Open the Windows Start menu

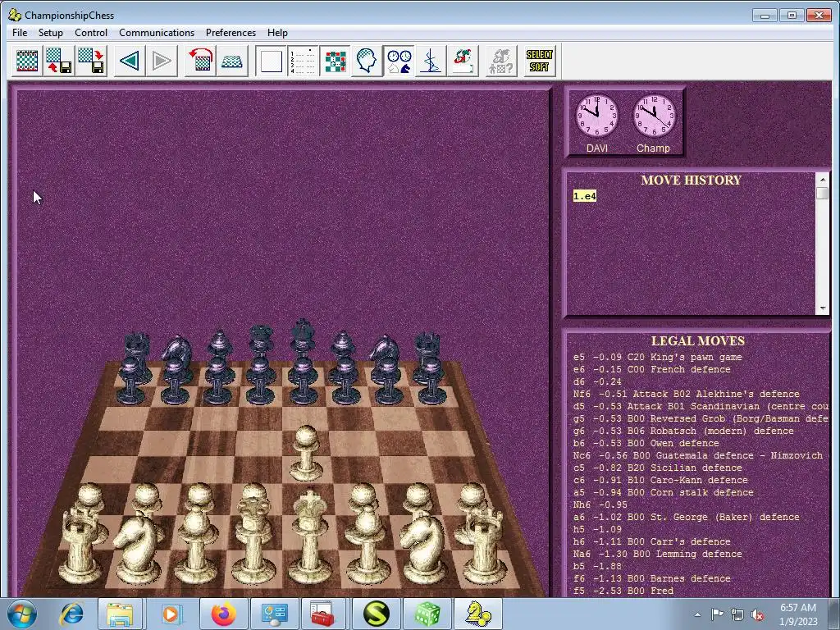22,614
